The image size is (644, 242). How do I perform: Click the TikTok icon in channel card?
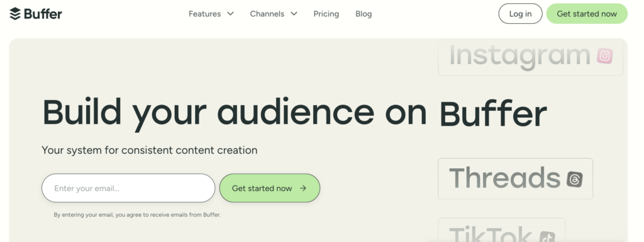547,238
